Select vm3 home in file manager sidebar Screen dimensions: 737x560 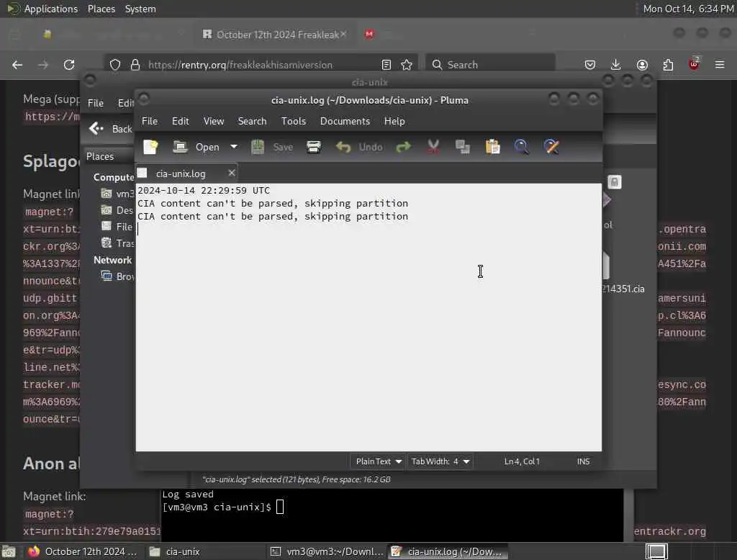click(117, 194)
